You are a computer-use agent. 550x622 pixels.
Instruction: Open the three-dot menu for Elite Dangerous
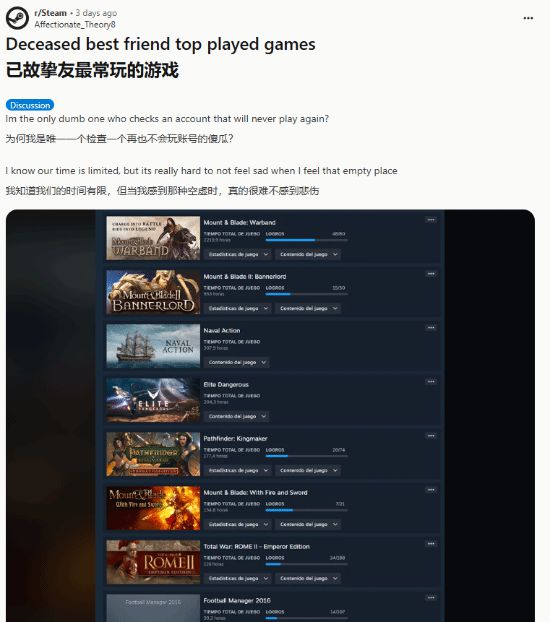point(431,382)
